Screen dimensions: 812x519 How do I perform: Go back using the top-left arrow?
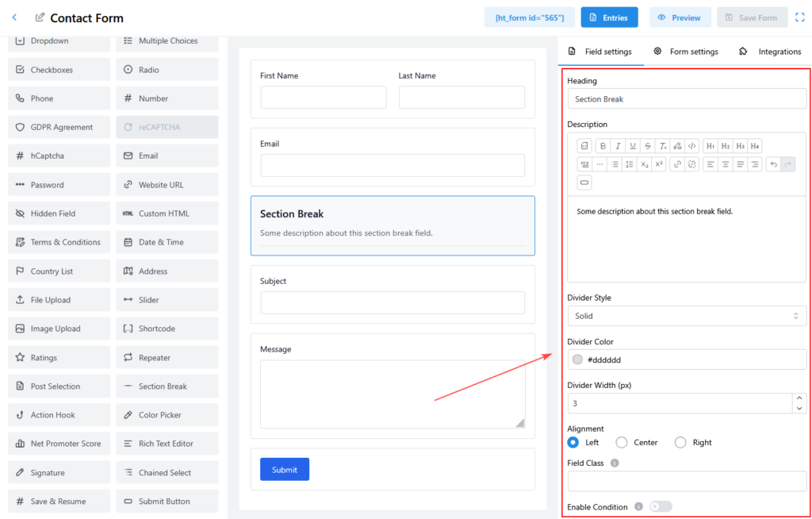click(14, 17)
